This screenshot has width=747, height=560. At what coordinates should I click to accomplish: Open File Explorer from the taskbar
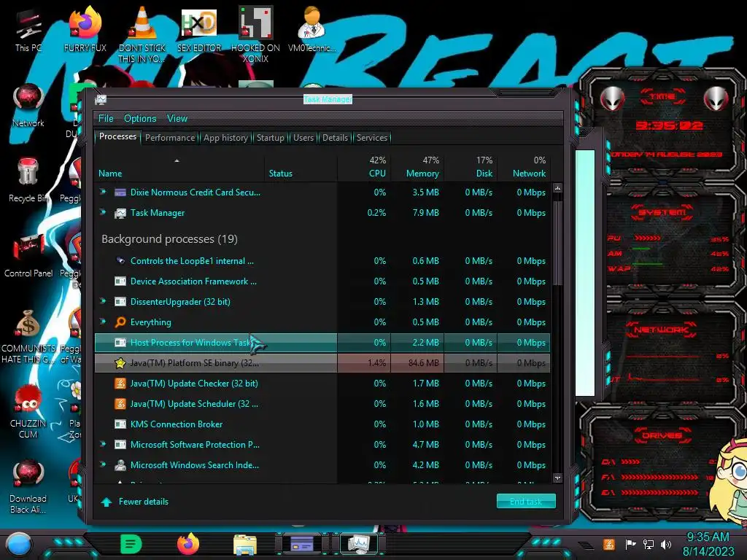point(245,545)
